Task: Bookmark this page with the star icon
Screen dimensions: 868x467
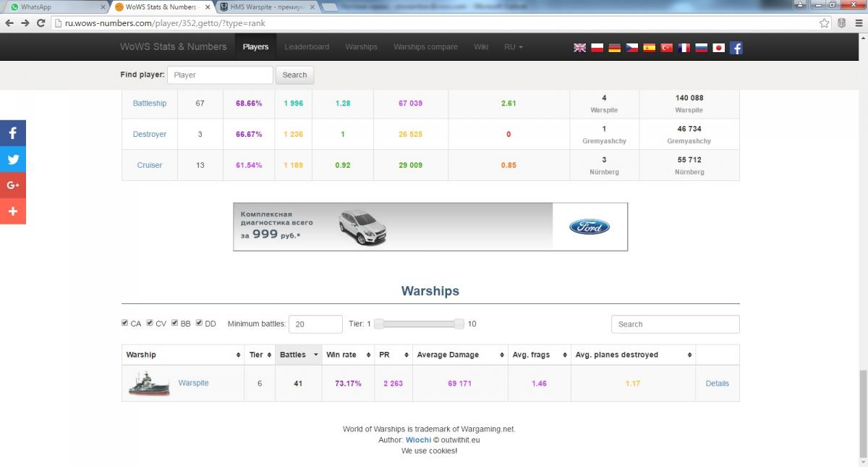Action: point(825,23)
